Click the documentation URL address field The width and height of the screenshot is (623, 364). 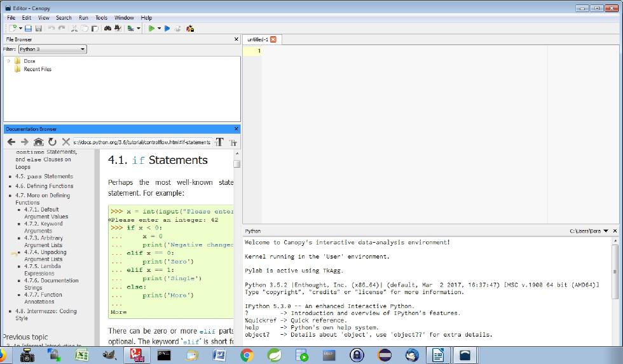tap(142, 142)
